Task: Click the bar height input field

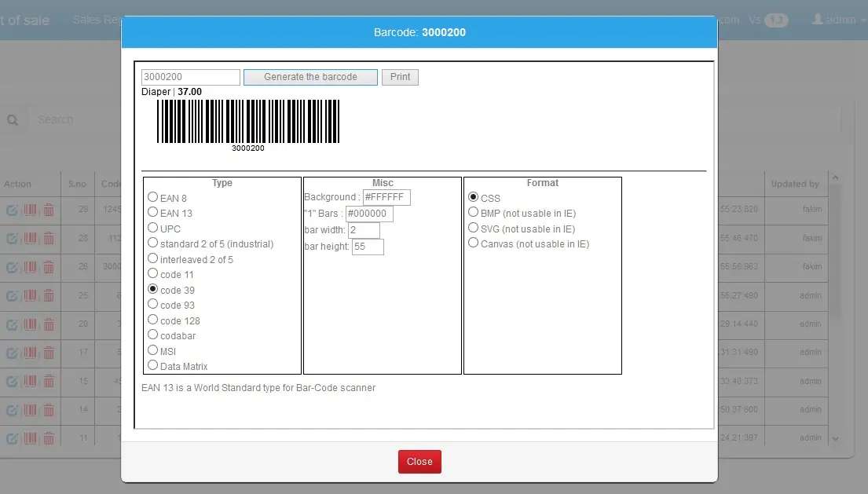Action: tap(368, 247)
